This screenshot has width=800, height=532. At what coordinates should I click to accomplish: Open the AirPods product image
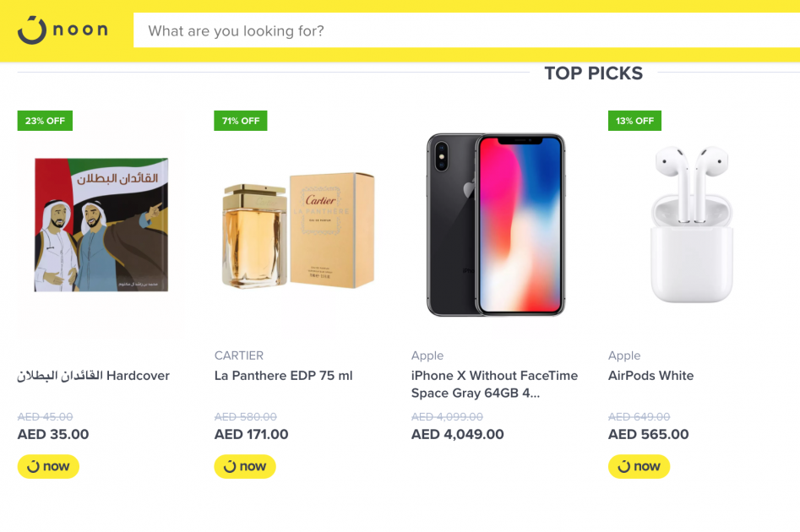coord(692,225)
